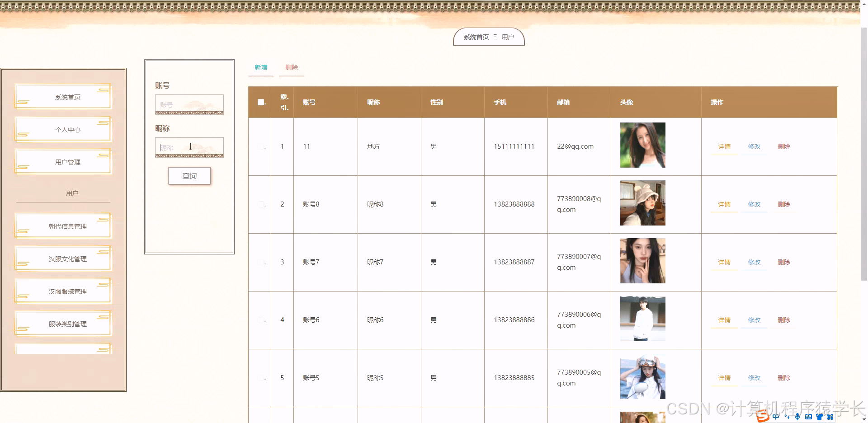Start voice input via Sogou microphone icon
Viewport: 868px width, 423px height.
tap(797, 417)
